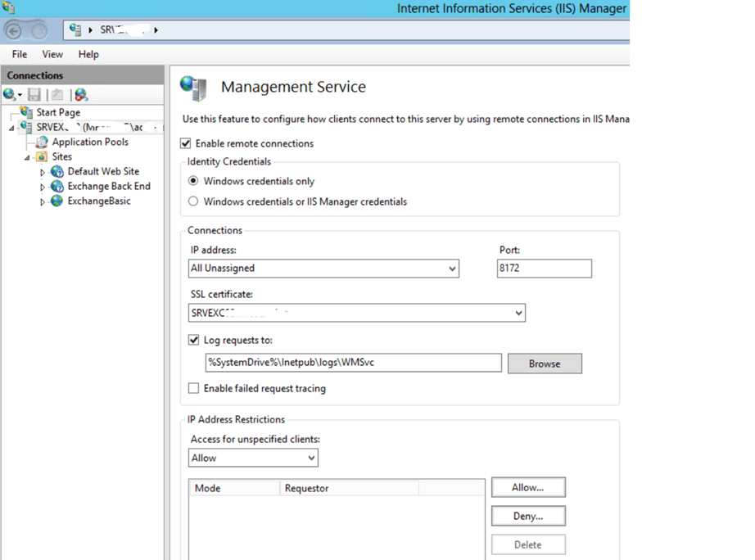Open the View menu
Image resolution: width=755 pixels, height=560 pixels.
[52, 54]
